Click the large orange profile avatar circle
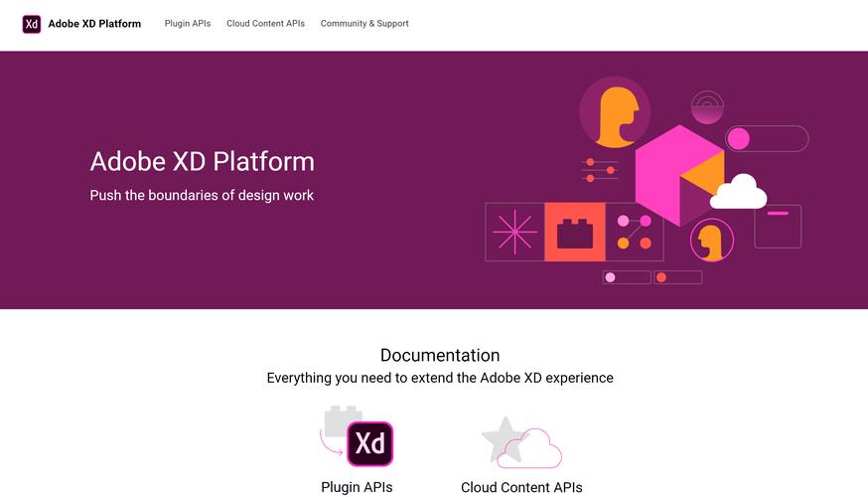Screen dimensions: 868x497 pyautogui.click(x=615, y=112)
